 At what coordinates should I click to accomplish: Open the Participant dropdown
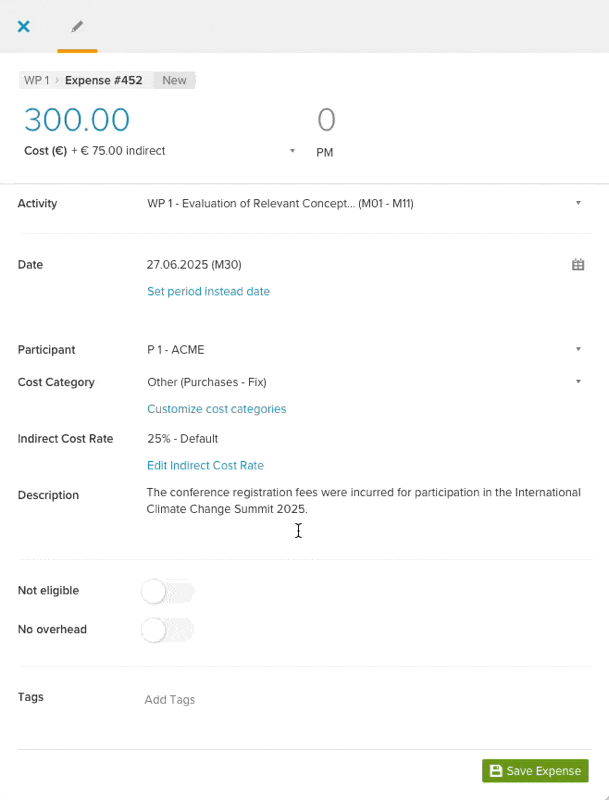click(x=364, y=349)
